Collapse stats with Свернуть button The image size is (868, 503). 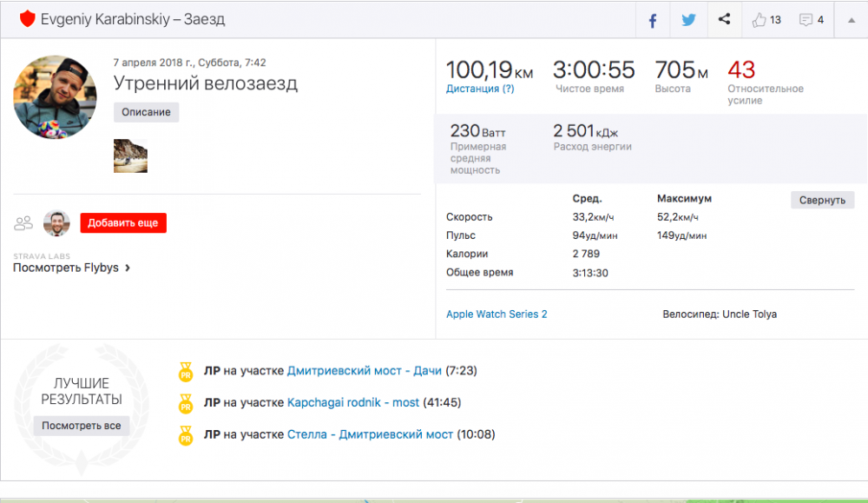pos(822,200)
